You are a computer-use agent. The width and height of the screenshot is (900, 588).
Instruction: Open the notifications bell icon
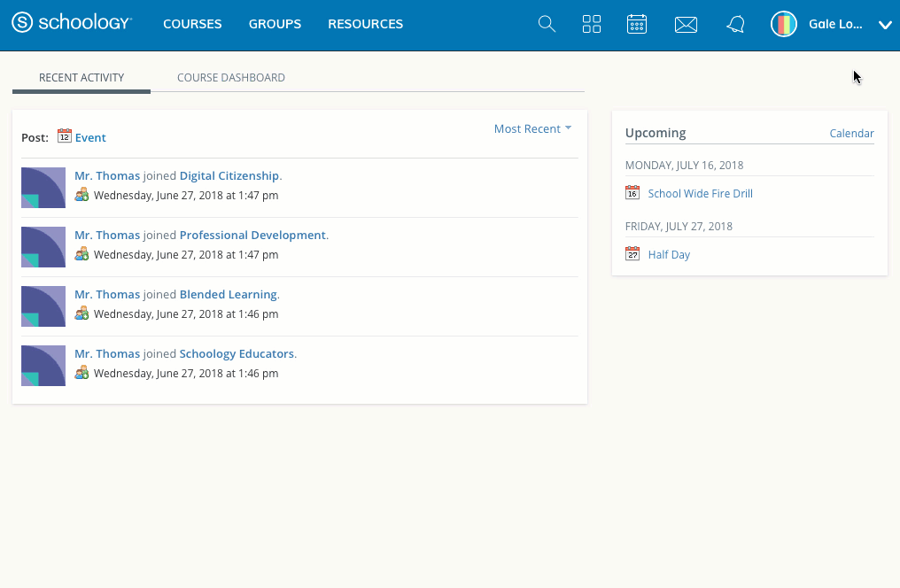coord(735,25)
